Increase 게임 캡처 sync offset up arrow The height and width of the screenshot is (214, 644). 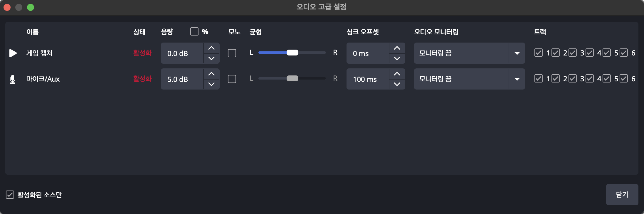click(397, 48)
